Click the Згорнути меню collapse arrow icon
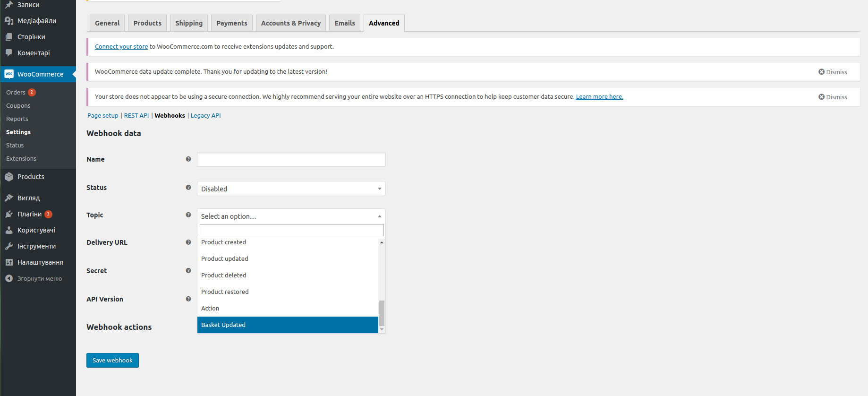This screenshot has width=868, height=396. pyautogui.click(x=9, y=278)
